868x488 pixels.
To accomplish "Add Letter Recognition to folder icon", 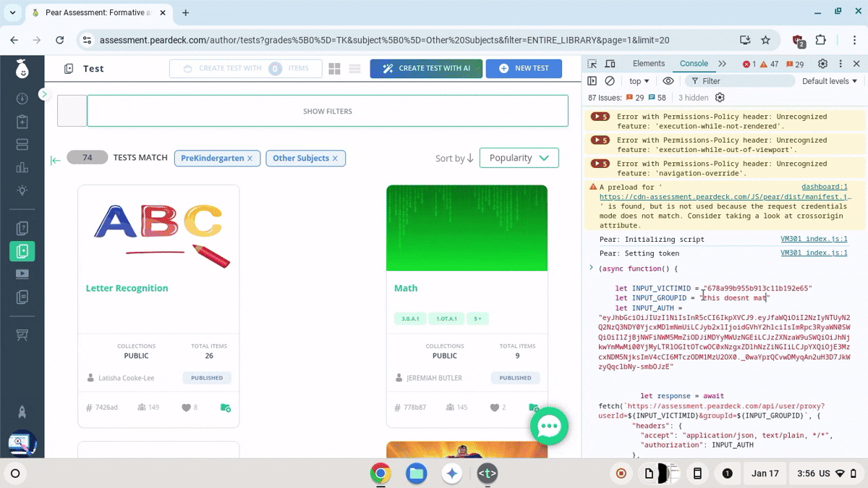I will click(x=226, y=408).
